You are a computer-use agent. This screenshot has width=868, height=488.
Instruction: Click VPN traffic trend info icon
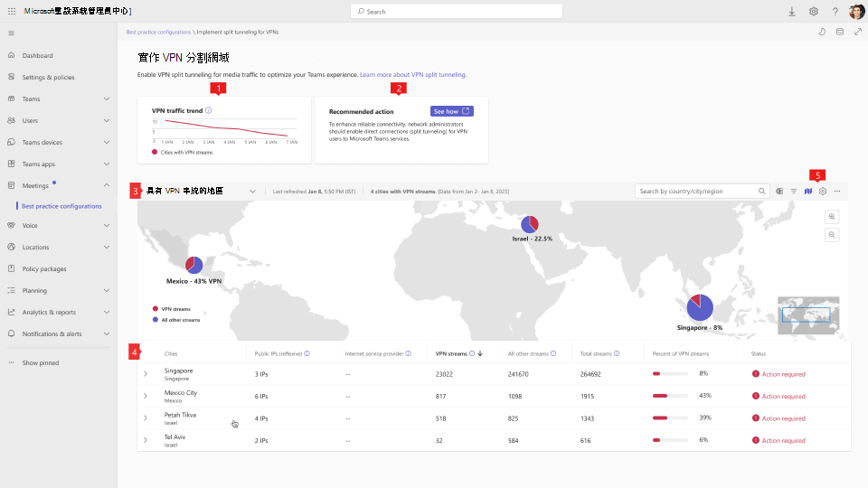[x=209, y=110]
